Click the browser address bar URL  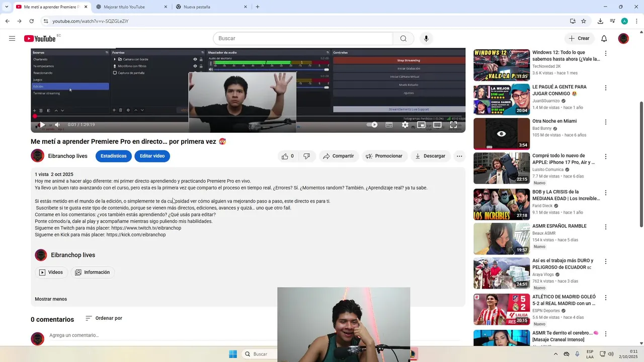tap(91, 21)
